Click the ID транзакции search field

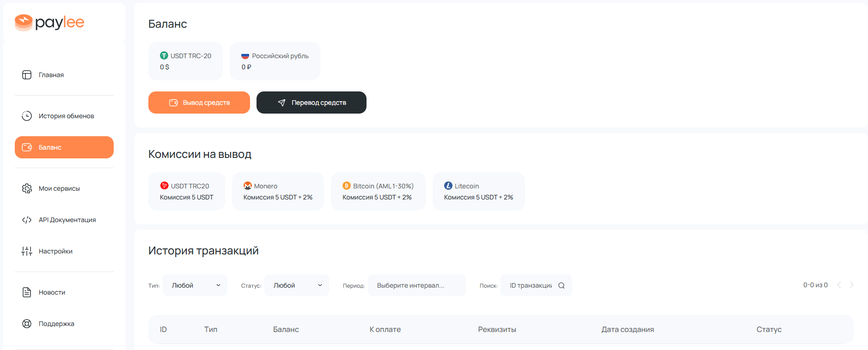click(531, 285)
